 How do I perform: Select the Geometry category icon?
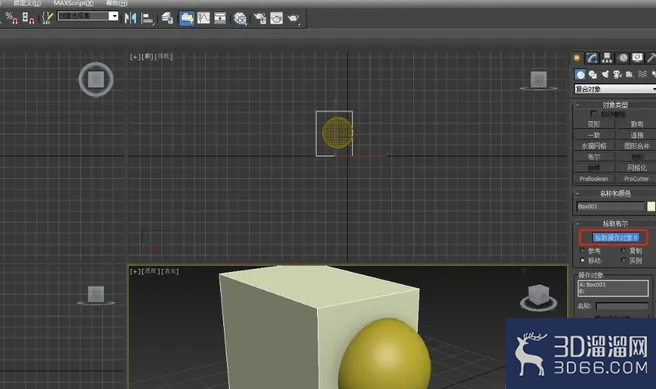point(580,75)
